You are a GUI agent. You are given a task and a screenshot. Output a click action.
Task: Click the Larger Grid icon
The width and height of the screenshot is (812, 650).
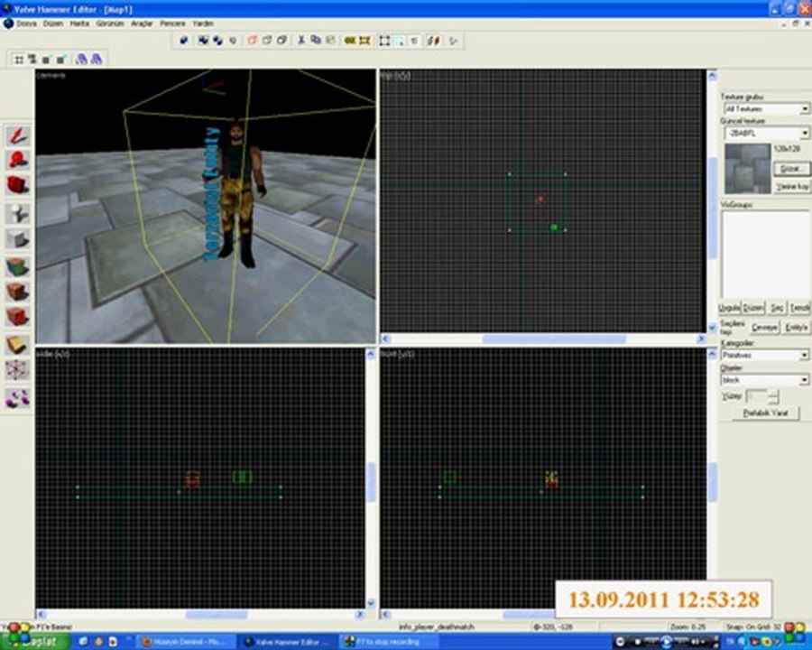pyautogui.click(x=61, y=60)
